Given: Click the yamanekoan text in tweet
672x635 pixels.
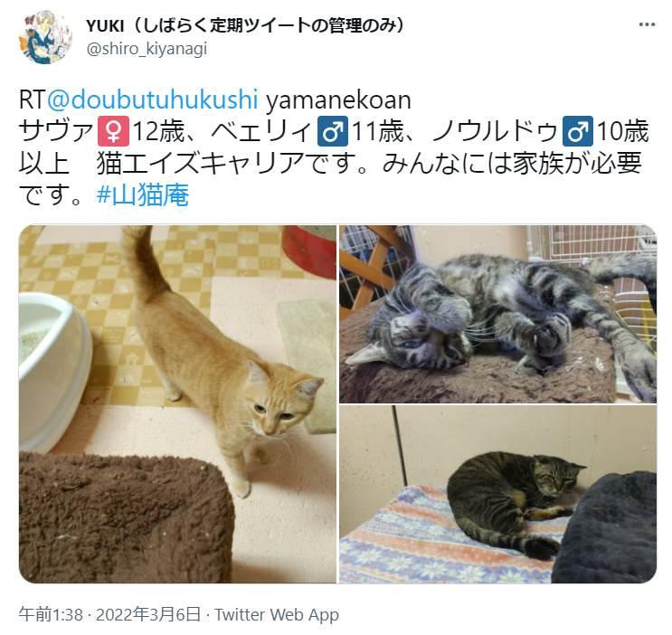Looking at the screenshot, I should pos(338,100).
